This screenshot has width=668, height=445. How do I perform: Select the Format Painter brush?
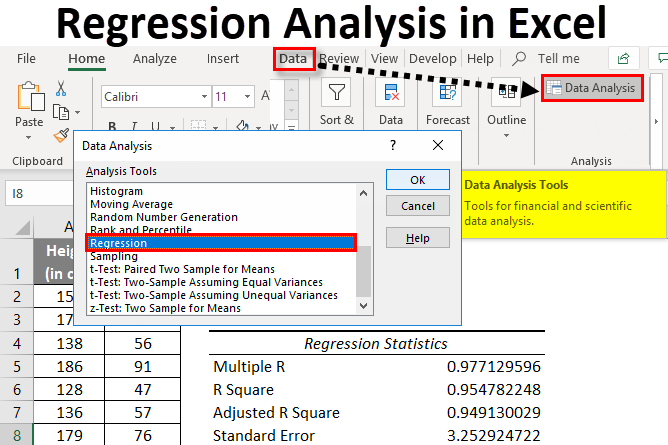[x=62, y=134]
